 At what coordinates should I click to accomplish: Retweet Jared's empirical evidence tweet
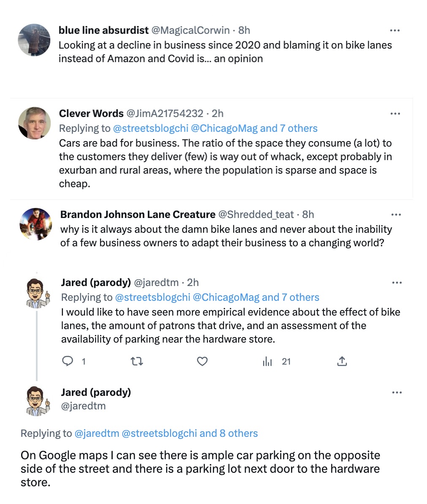click(136, 361)
